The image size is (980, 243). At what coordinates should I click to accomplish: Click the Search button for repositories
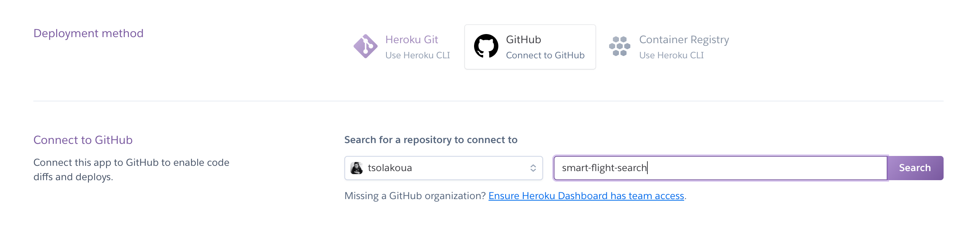(x=915, y=168)
